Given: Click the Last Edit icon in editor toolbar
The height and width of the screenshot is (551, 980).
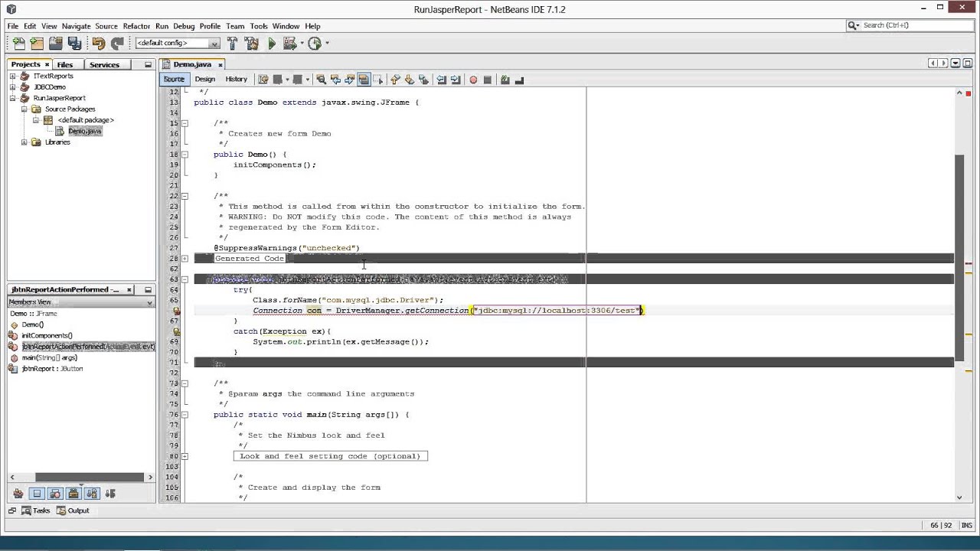Looking at the screenshot, I should click(264, 80).
